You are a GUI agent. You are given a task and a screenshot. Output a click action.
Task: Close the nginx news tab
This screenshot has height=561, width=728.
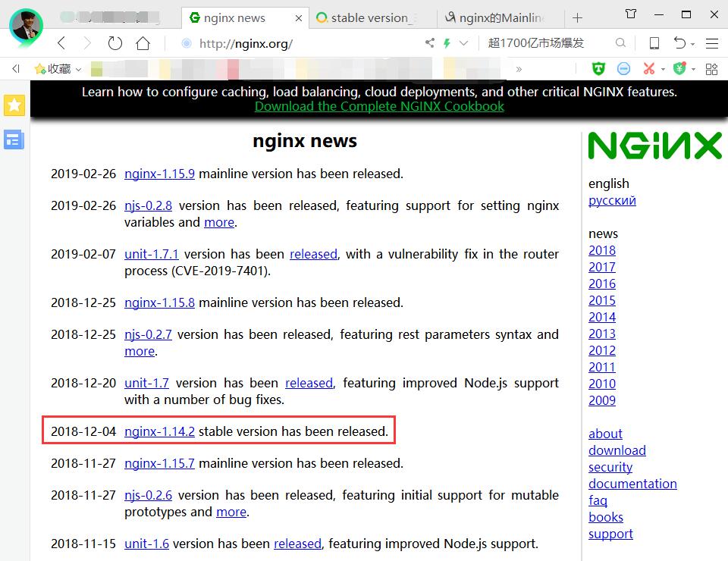tap(299, 18)
